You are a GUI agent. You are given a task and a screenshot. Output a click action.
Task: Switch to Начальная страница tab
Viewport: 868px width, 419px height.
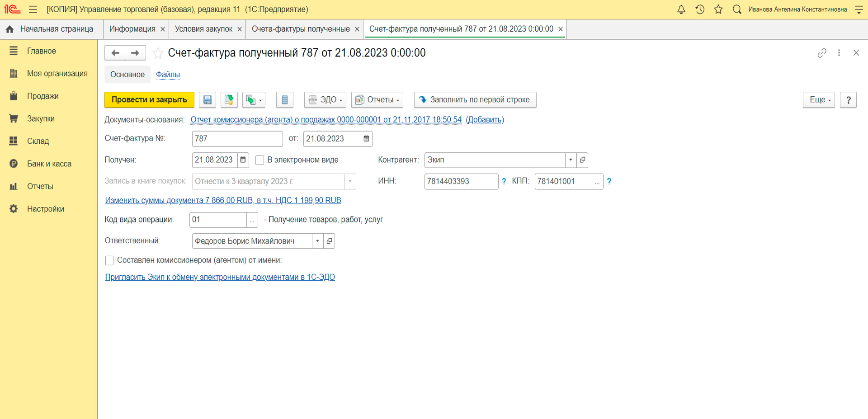pos(52,29)
